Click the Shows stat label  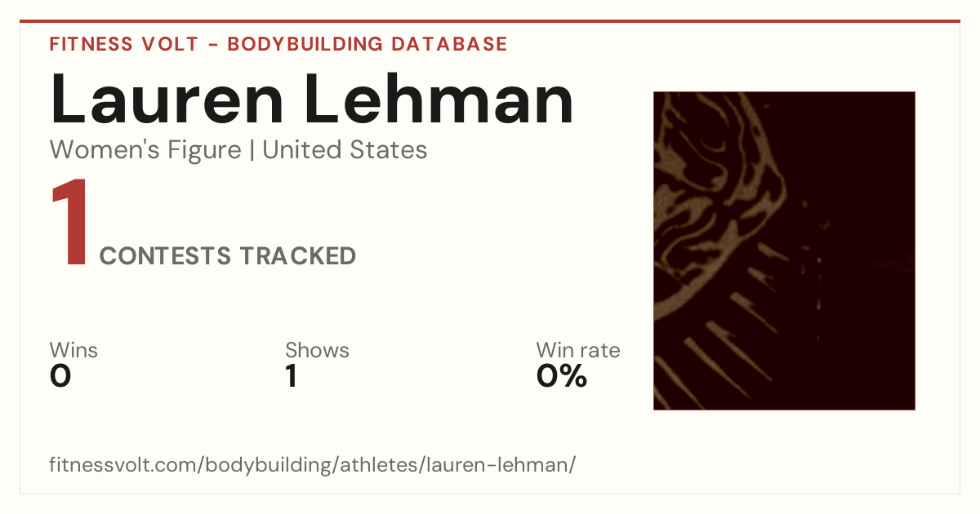pyautogui.click(x=317, y=351)
